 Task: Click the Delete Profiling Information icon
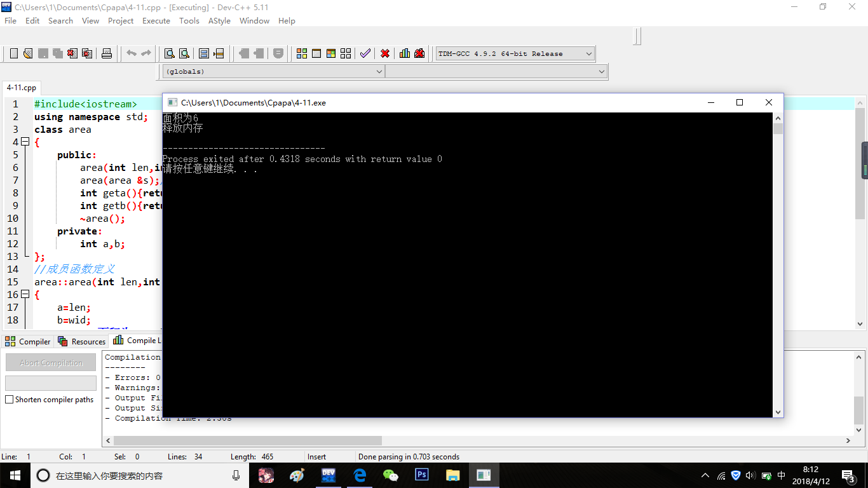[x=419, y=53]
